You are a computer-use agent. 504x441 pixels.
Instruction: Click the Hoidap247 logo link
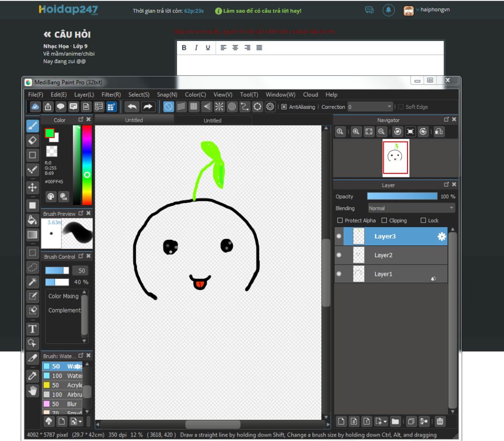[68, 10]
